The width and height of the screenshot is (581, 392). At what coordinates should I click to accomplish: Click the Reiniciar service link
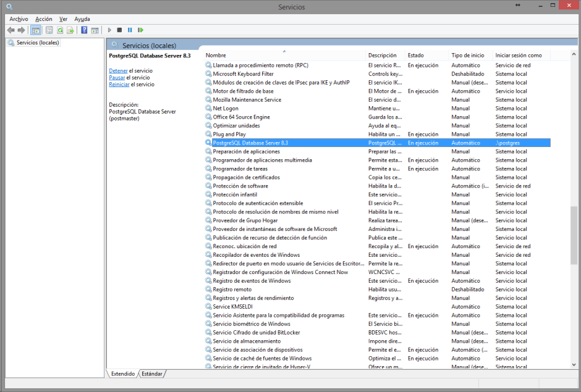(119, 85)
